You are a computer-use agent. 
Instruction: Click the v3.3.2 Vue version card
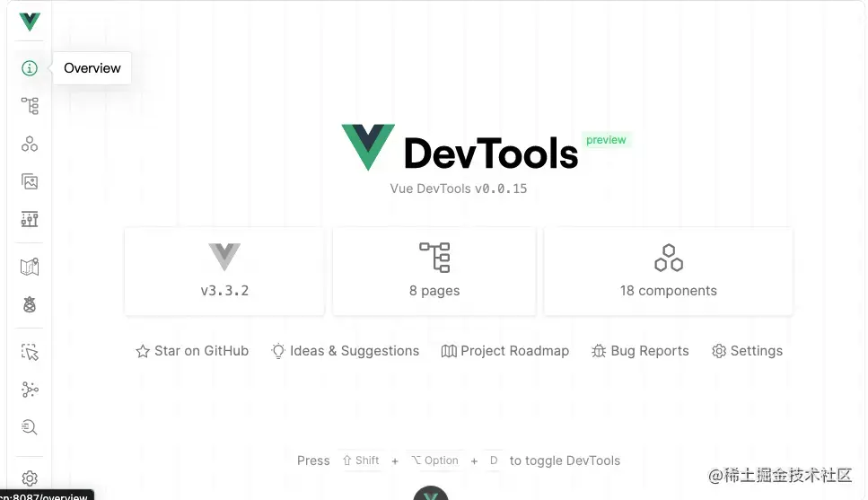(224, 271)
